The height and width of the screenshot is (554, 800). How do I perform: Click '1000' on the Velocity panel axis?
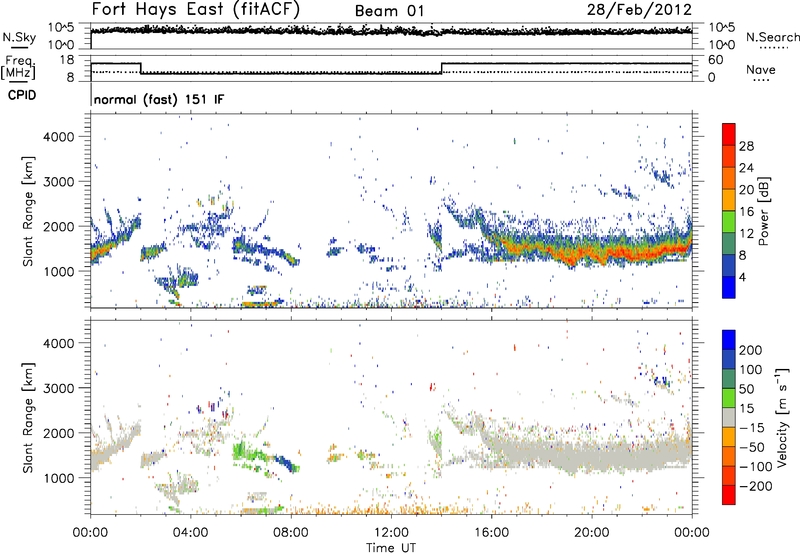click(x=59, y=478)
